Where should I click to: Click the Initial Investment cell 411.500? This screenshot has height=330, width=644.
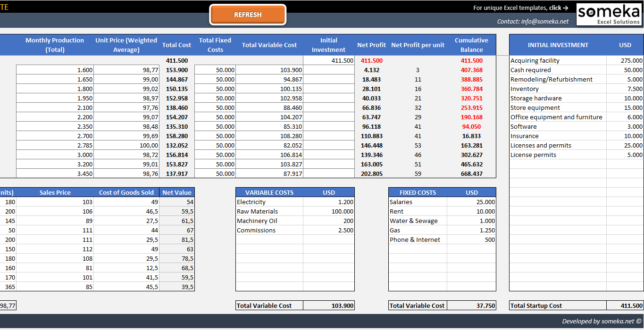(x=329, y=60)
